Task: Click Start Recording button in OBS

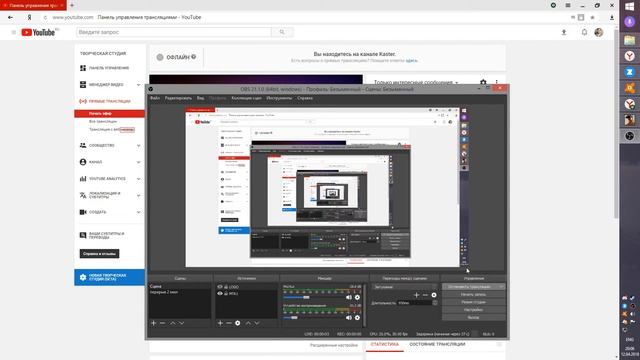Action: [473, 294]
